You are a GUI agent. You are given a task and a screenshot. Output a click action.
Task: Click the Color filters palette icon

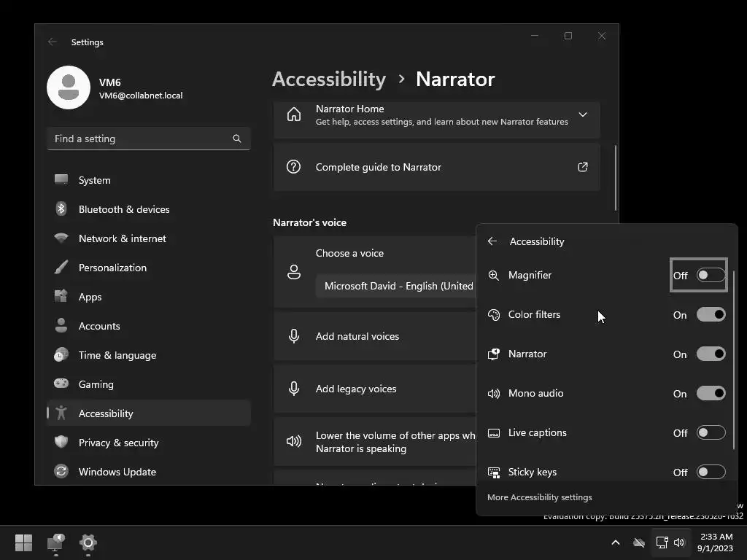494,315
